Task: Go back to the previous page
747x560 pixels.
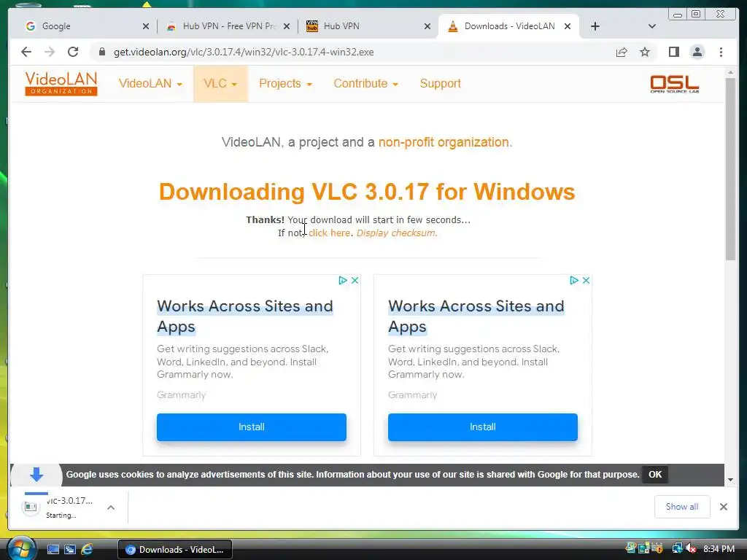Action: [x=26, y=52]
